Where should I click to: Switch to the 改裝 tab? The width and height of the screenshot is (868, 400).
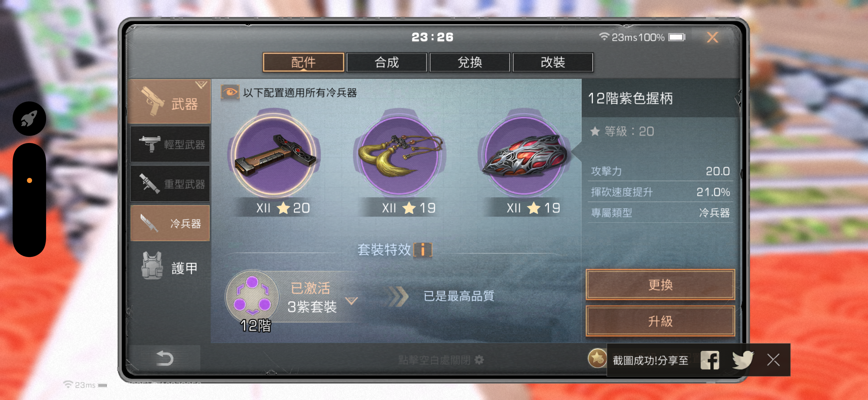coord(553,62)
